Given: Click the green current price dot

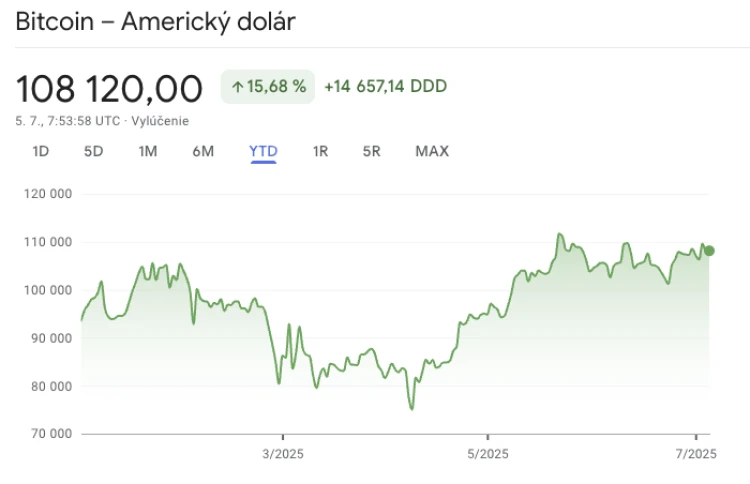Looking at the screenshot, I should click(x=709, y=251).
